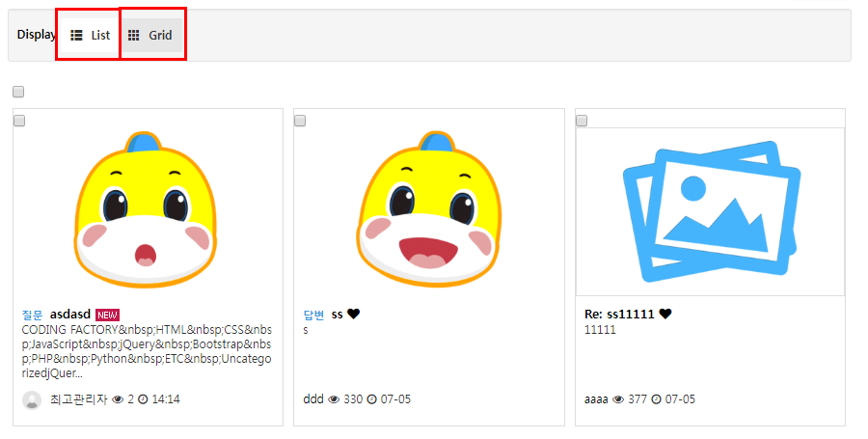The height and width of the screenshot is (439, 868).
Task: Click the clock icon beside 14:14
Action: tap(143, 399)
